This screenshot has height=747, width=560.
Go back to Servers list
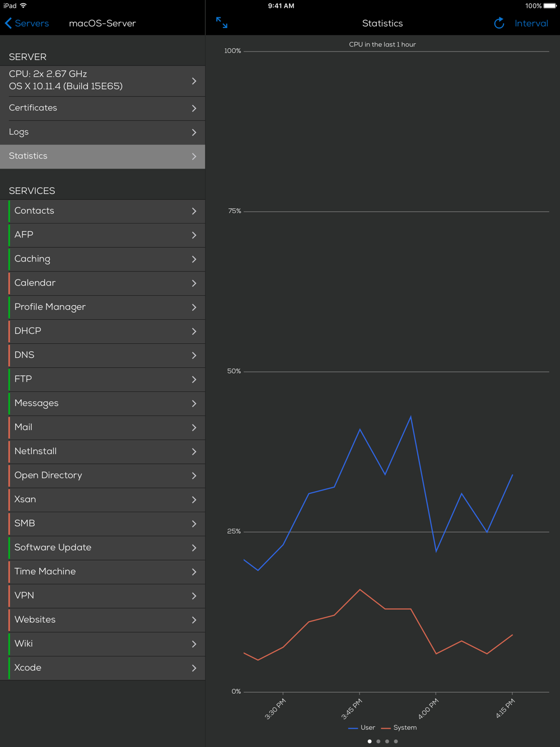(x=31, y=24)
